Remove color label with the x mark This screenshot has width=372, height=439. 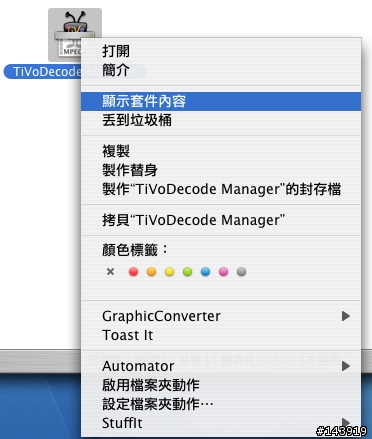coord(110,272)
